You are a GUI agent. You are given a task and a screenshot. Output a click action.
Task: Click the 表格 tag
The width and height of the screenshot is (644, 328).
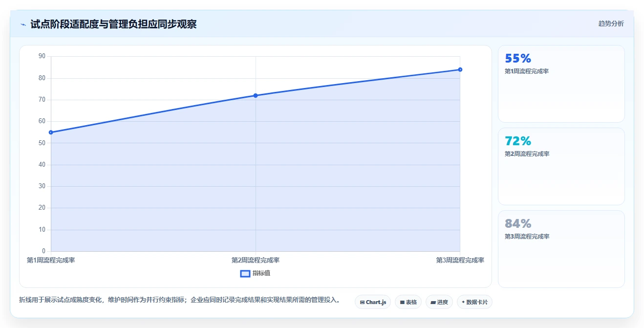(408, 302)
